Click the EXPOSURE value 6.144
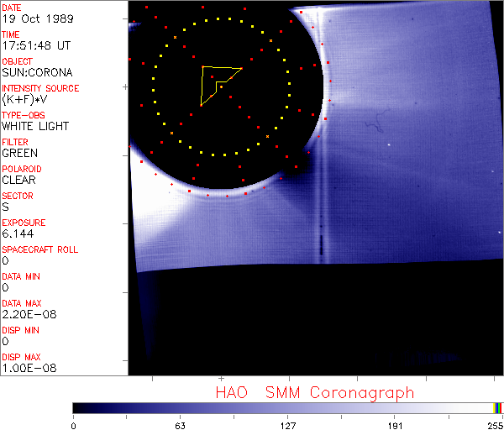 18,233
